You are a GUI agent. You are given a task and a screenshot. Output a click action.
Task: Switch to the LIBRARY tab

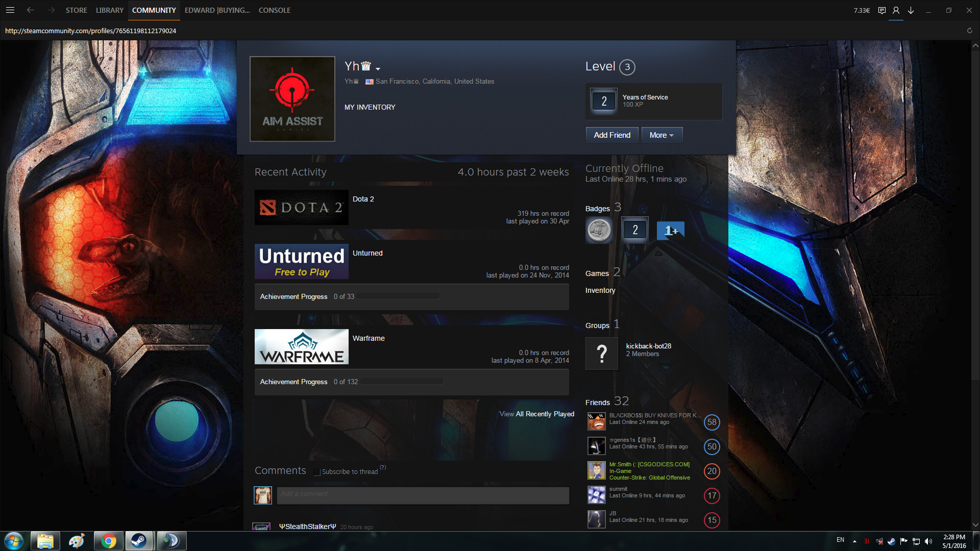point(110,10)
